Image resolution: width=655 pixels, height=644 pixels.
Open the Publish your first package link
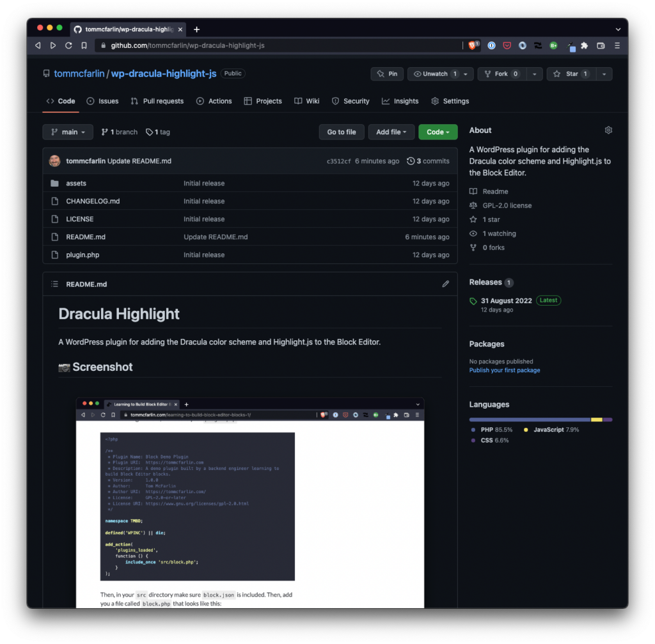click(504, 370)
